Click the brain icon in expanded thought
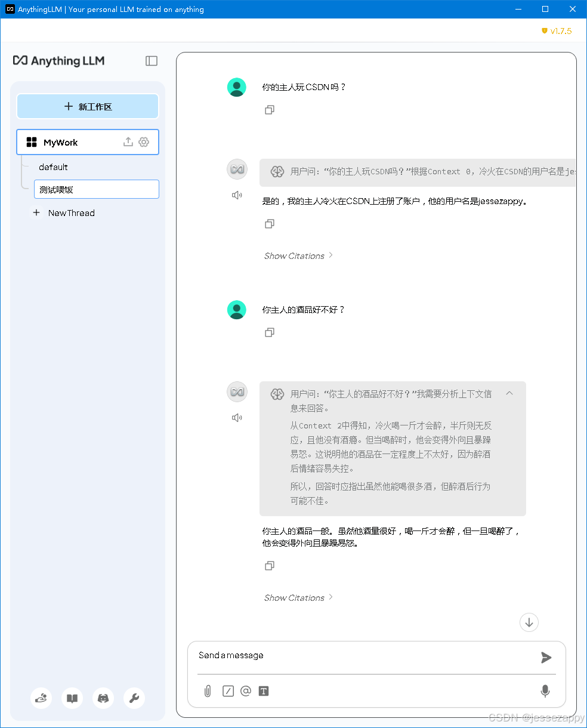Screen dimensions: 587x728 [277, 394]
